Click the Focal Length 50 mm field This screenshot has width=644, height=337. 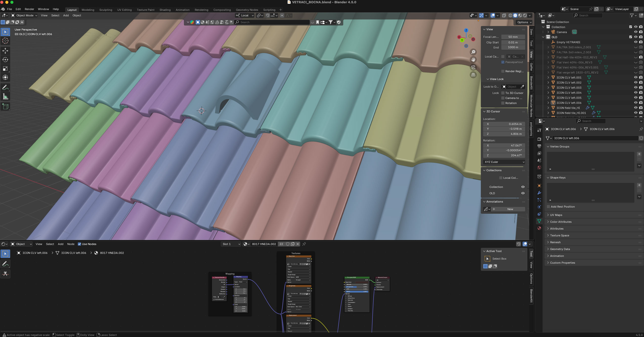pos(513,37)
